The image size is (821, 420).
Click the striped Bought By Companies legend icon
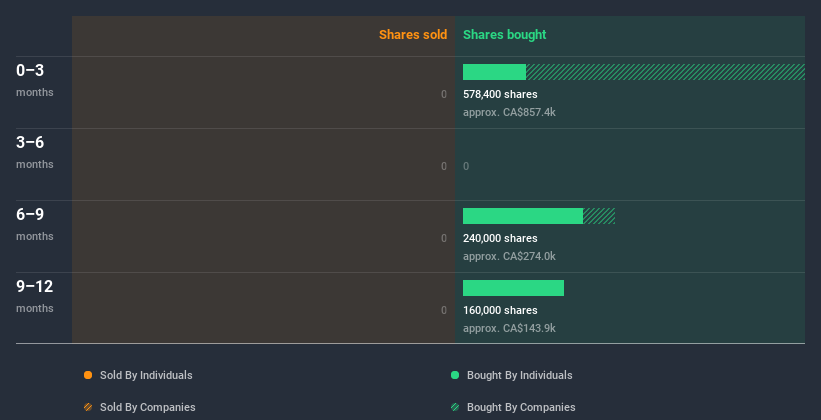[455, 407]
